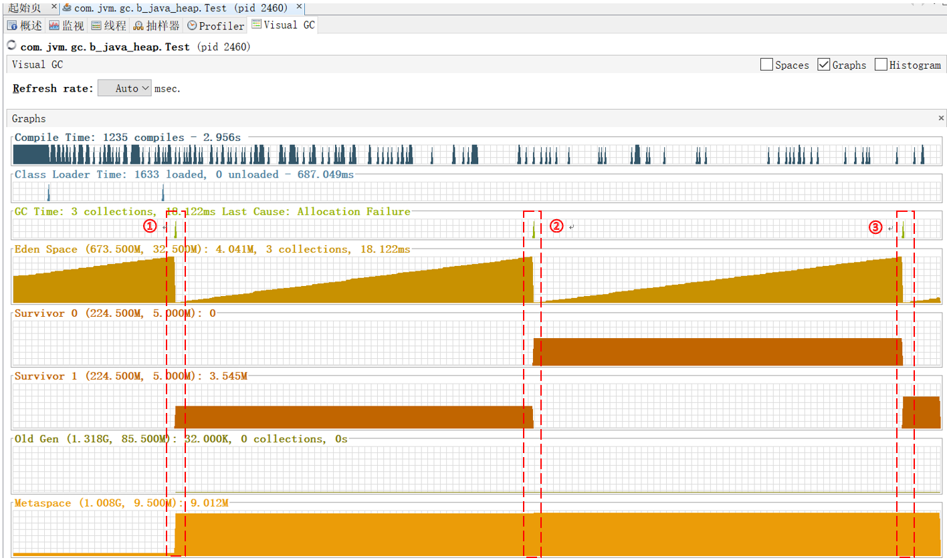
Task: Switch to the 起始页 start page tab
Action: coord(25,8)
